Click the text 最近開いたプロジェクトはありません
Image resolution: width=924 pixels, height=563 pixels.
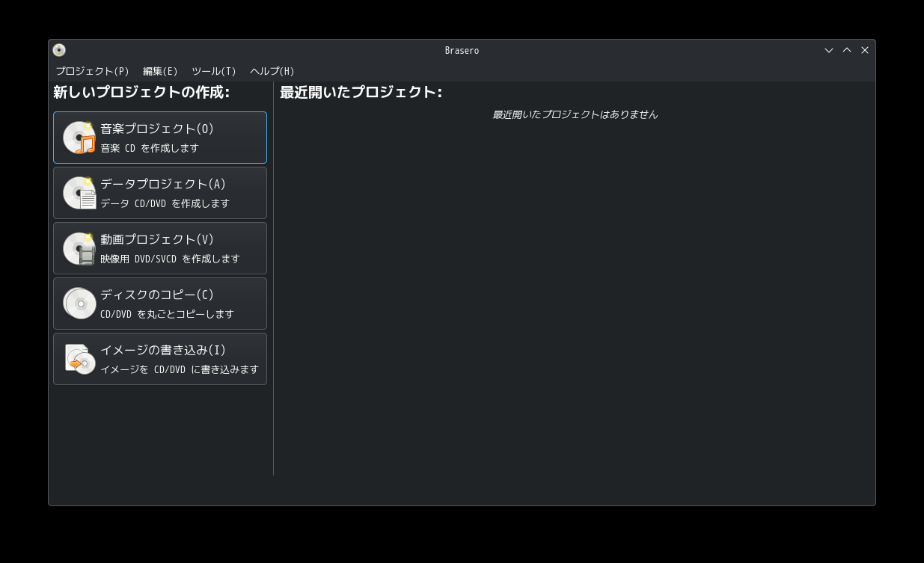coord(575,114)
